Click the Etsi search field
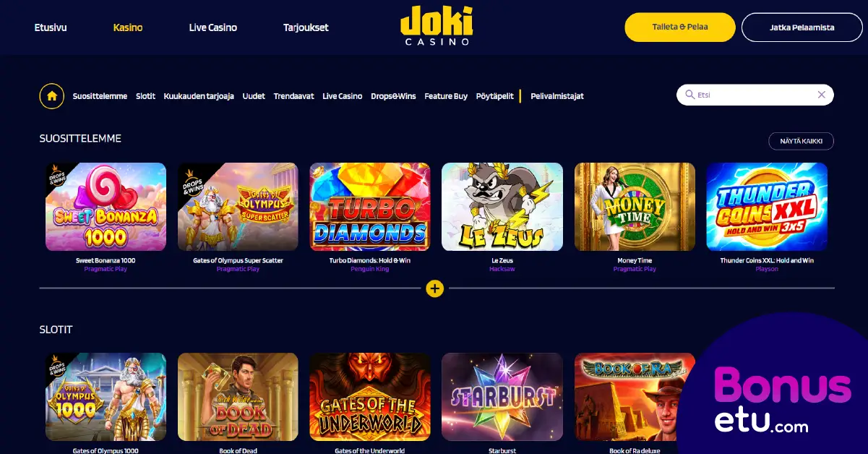 point(755,95)
